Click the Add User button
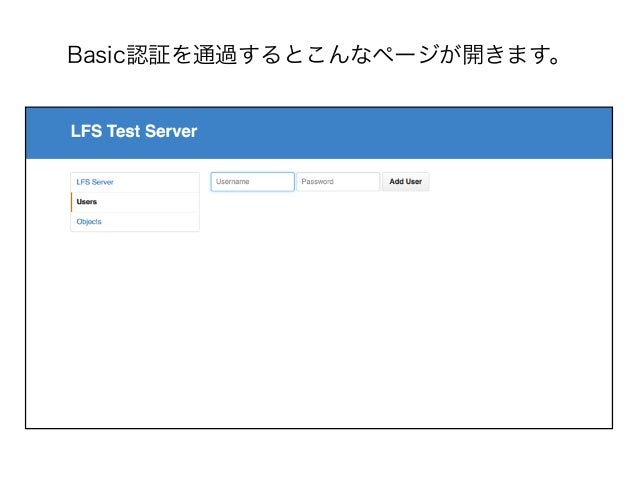638x479 pixels. [405, 182]
